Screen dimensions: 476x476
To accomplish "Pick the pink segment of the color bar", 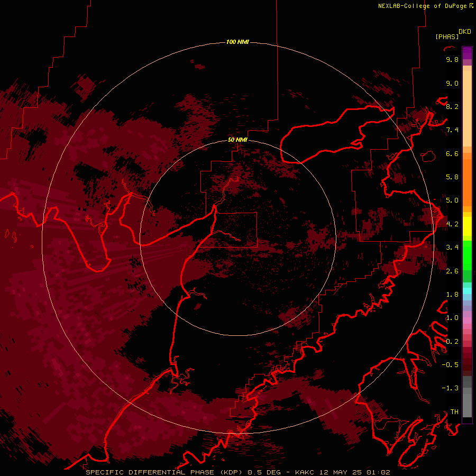I will (x=467, y=321).
